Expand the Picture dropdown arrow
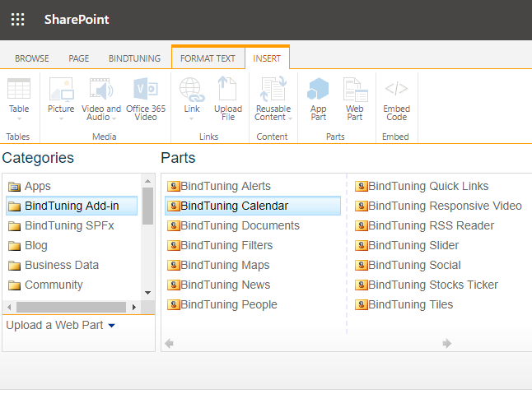 (x=61, y=118)
